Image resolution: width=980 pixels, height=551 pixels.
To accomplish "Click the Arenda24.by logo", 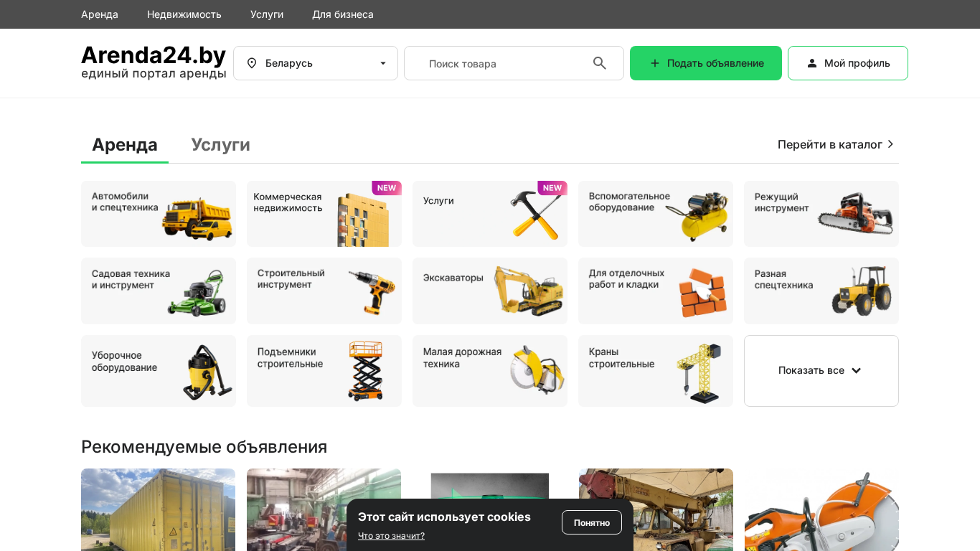I will 154,55.
